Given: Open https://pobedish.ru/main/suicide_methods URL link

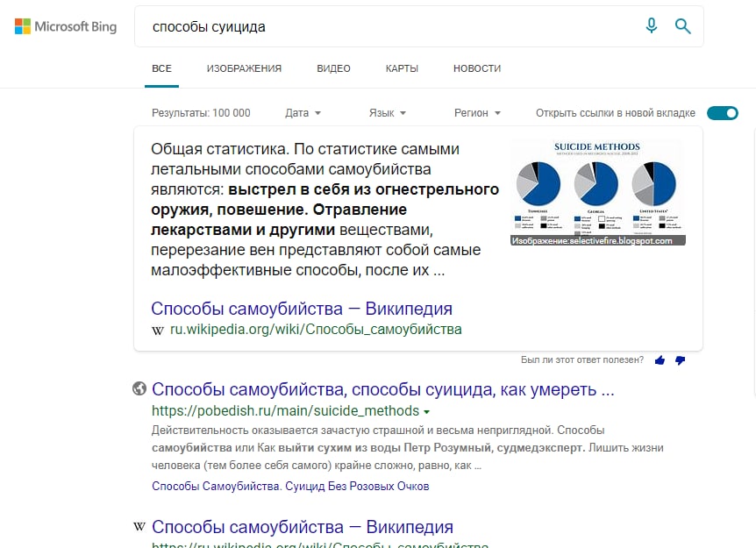Looking at the screenshot, I should pyautogui.click(x=285, y=410).
